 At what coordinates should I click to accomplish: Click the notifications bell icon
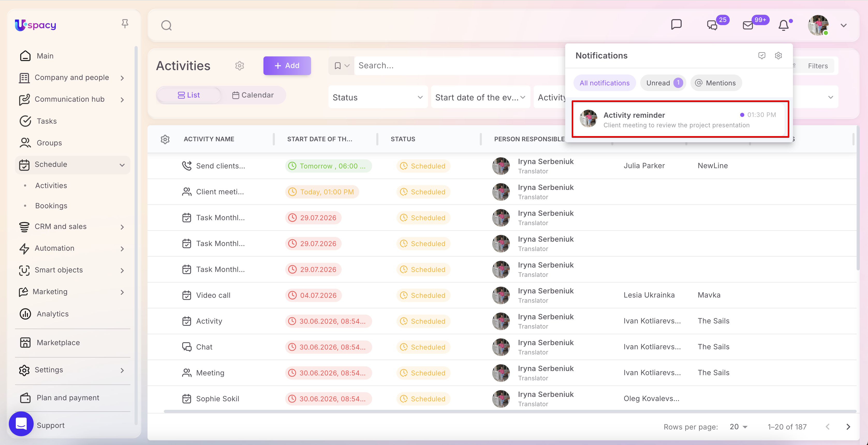pos(783,25)
